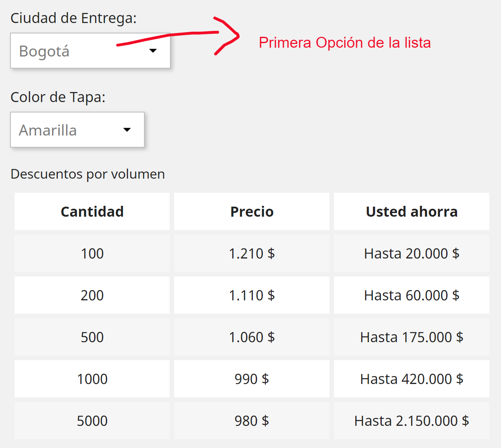
Task: Click the quantity 100 cell
Action: [x=92, y=253]
